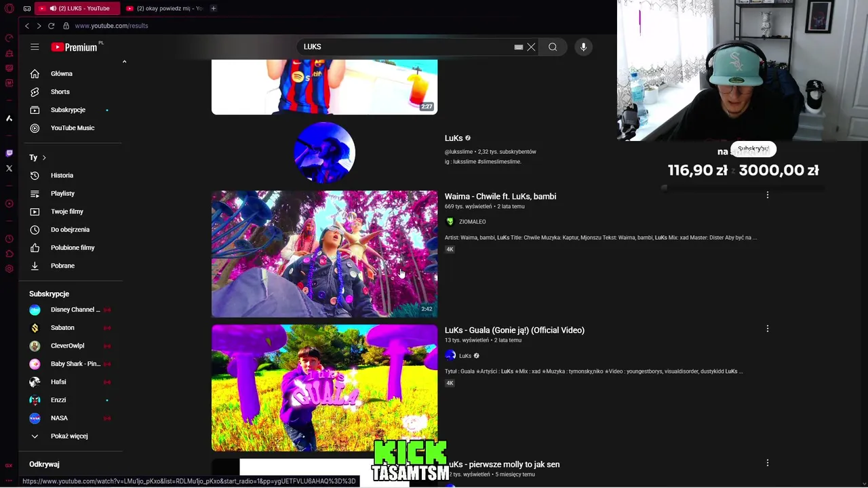This screenshot has width=868, height=488.
Task: Open options menu for Guala video
Action: 768,329
